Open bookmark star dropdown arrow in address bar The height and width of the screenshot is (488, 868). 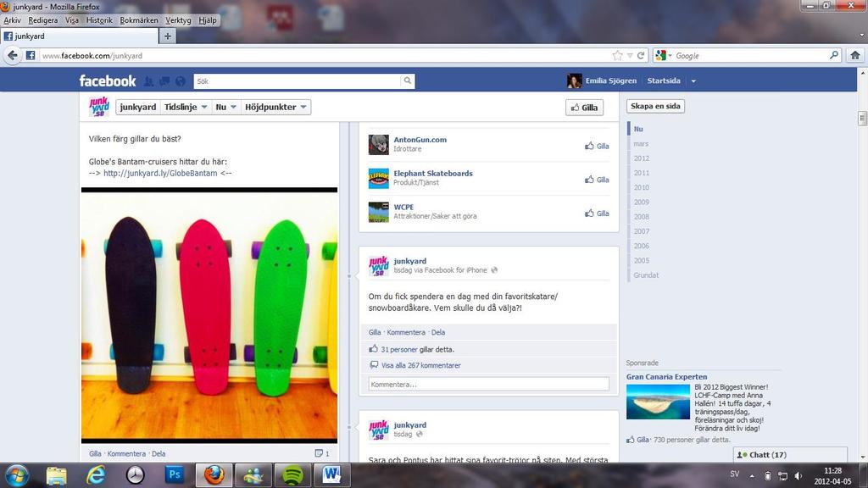(630, 55)
